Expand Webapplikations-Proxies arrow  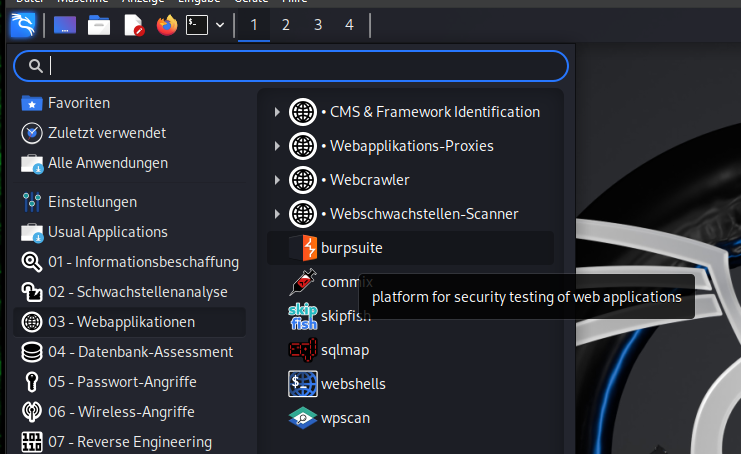[277, 146]
